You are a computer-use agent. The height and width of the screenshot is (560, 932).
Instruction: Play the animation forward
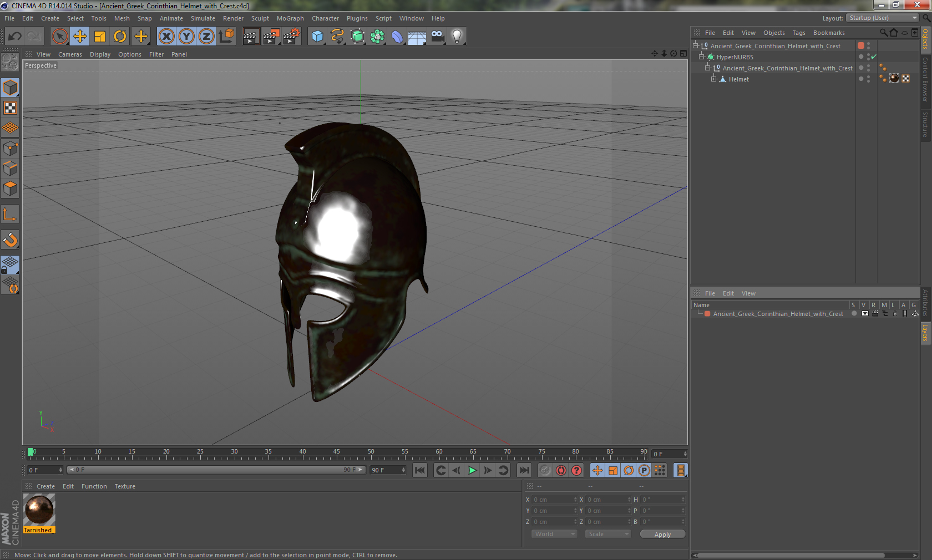tap(472, 470)
